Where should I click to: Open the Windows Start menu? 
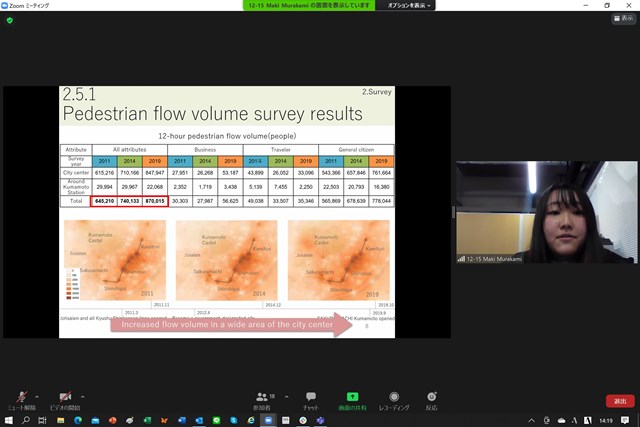pos(9,420)
